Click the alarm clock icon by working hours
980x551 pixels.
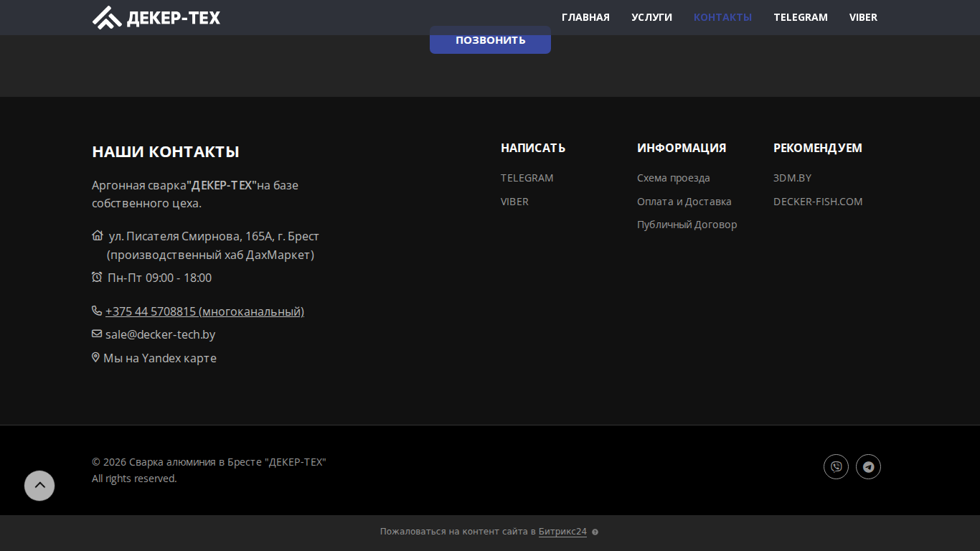coord(97,277)
